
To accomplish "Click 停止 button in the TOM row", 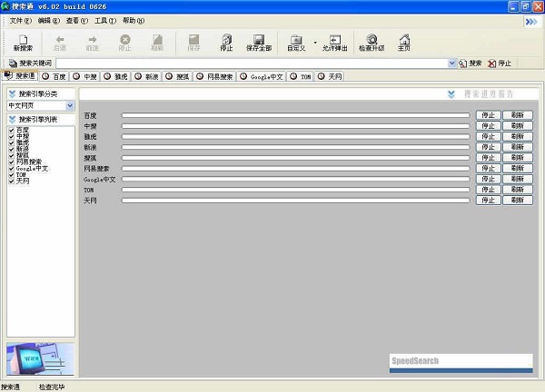I will click(489, 189).
